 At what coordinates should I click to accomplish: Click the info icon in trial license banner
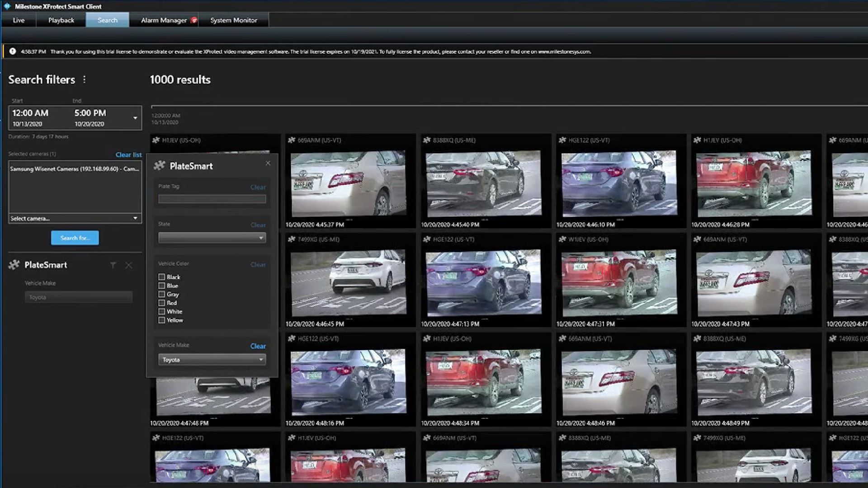pos(13,52)
